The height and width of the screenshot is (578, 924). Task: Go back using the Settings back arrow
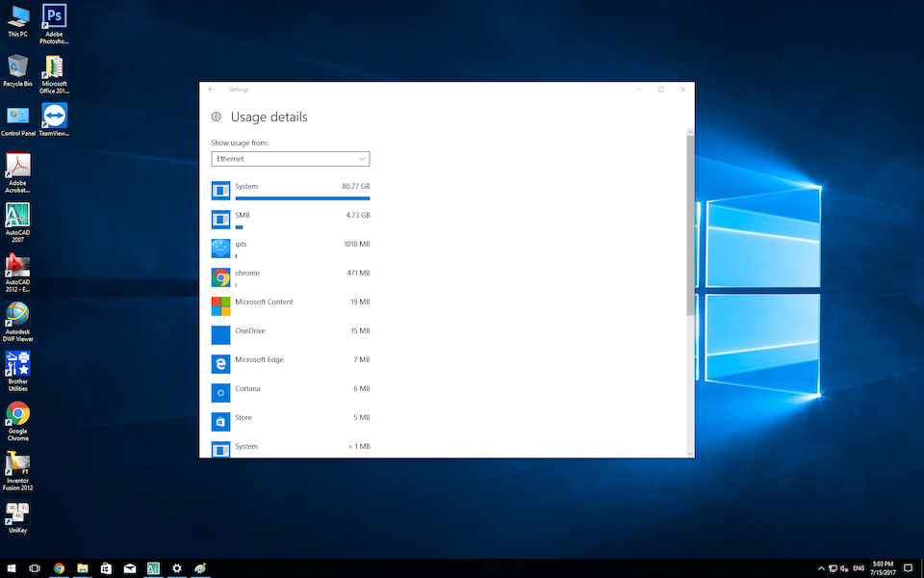pyautogui.click(x=212, y=90)
